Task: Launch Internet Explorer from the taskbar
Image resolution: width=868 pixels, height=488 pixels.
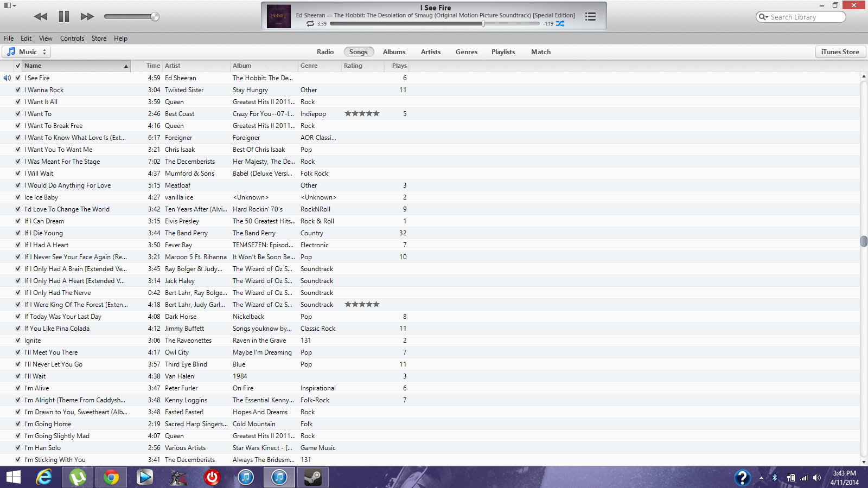Action: (44, 477)
